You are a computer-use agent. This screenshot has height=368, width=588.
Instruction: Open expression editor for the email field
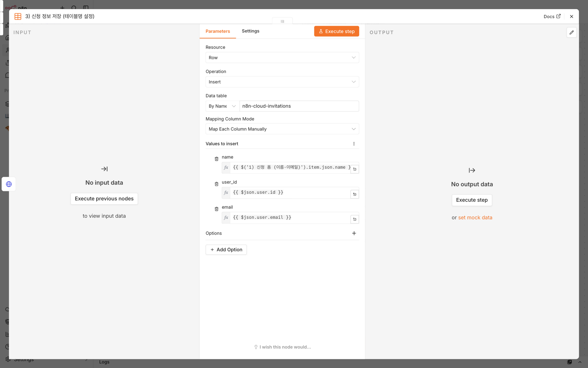point(354,219)
